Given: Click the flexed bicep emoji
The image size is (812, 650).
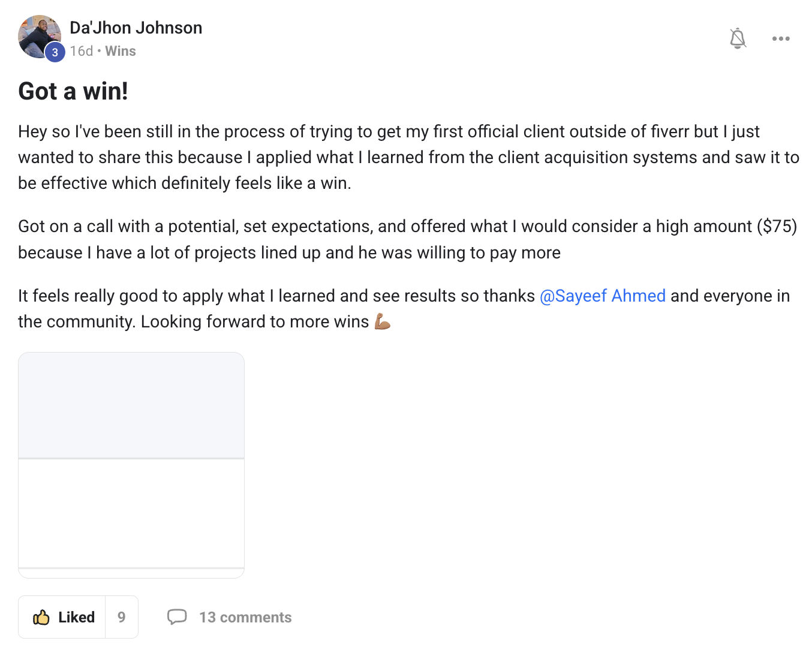Looking at the screenshot, I should tap(382, 322).
